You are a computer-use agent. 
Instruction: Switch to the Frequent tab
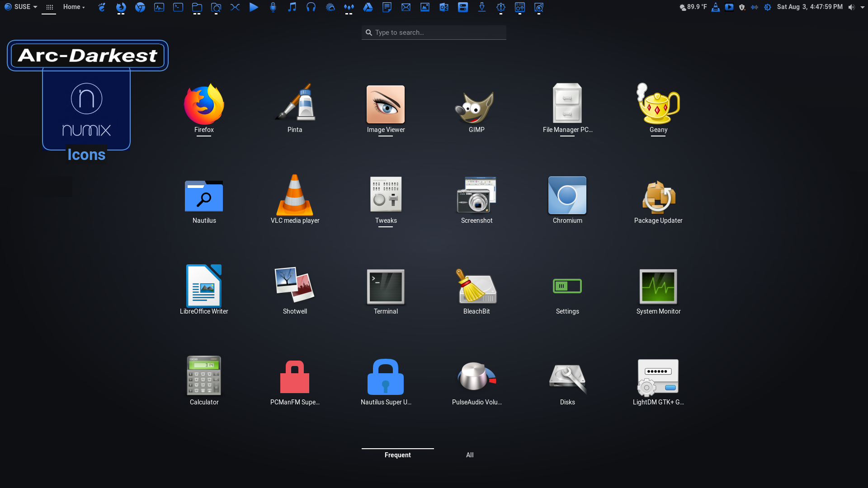point(398,455)
